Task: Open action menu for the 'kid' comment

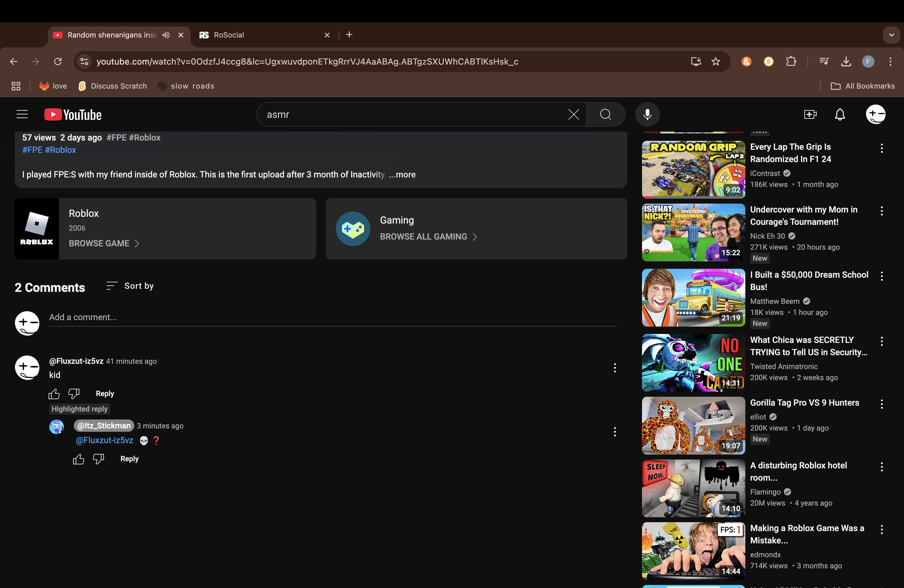Action: (x=615, y=368)
